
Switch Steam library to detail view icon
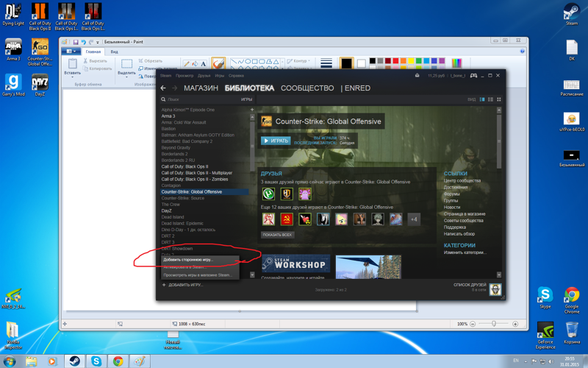pos(482,99)
